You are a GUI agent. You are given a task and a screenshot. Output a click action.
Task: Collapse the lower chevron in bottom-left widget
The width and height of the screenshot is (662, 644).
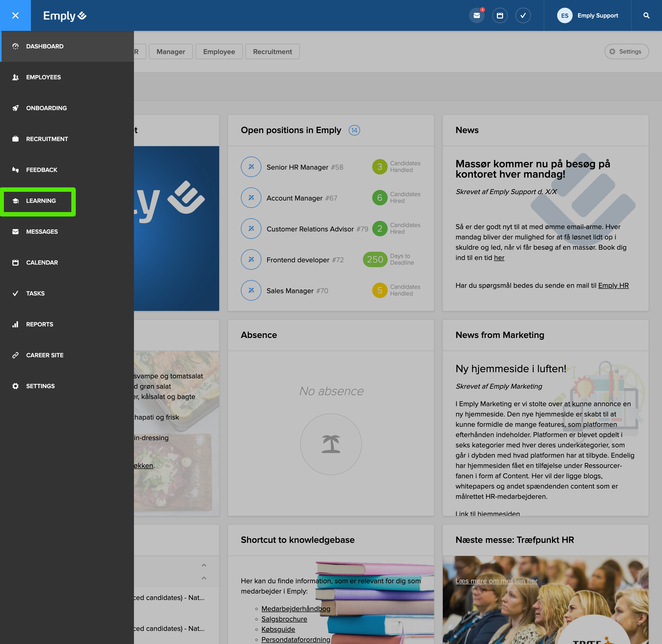point(204,578)
